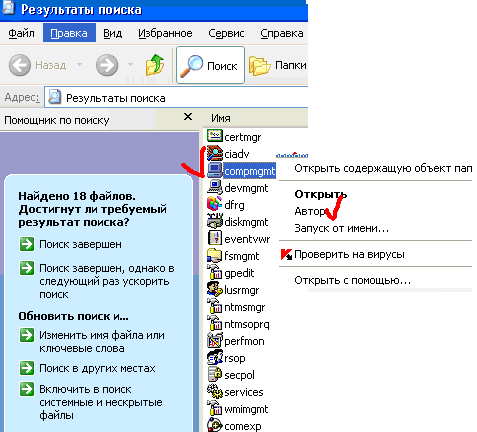
Task: Click the eventvwr file icon
Action: pos(215,238)
